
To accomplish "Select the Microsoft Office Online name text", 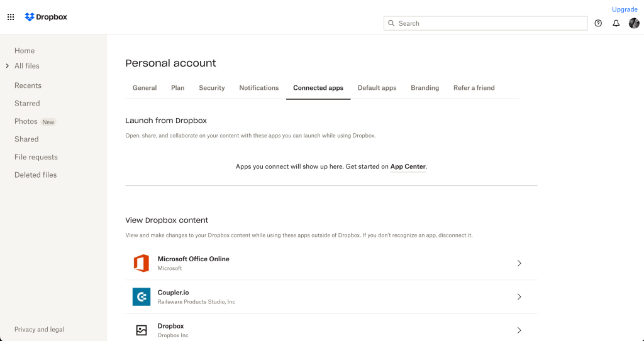I will (x=194, y=259).
